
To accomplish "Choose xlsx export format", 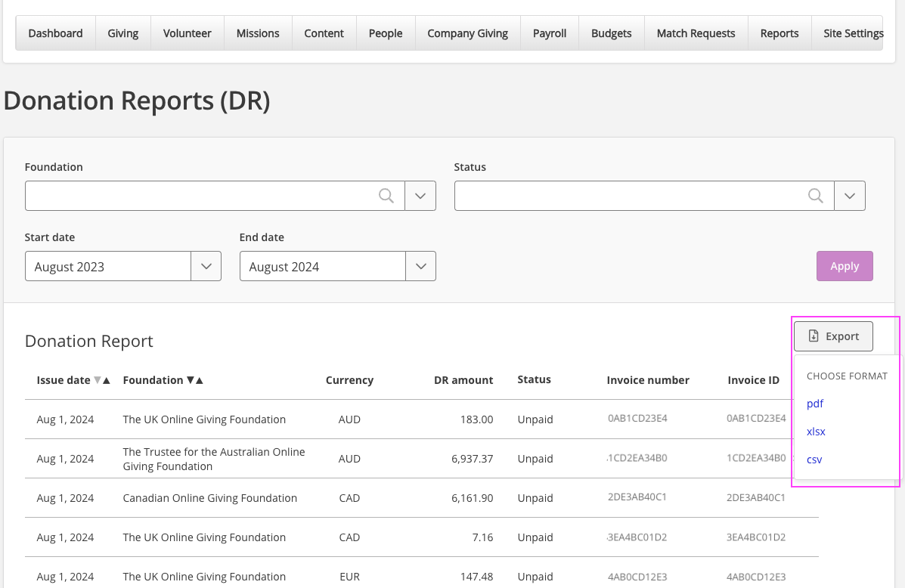I will click(x=816, y=432).
